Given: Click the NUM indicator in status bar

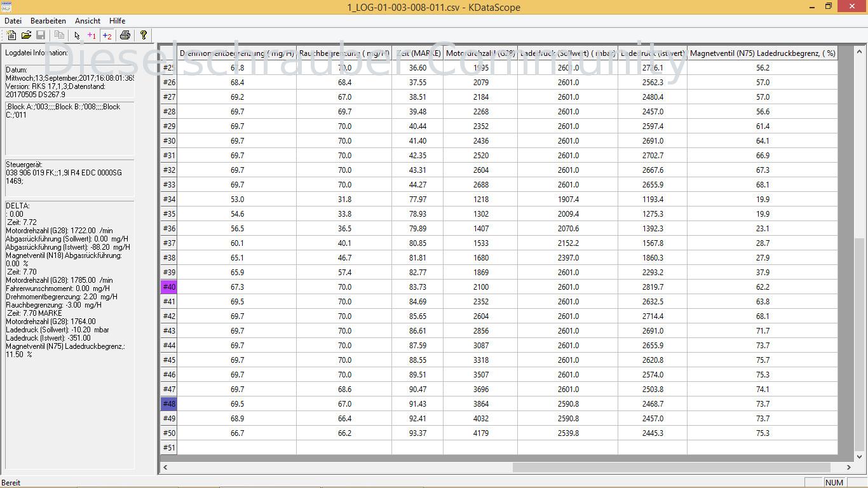Looking at the screenshot, I should tap(834, 483).
